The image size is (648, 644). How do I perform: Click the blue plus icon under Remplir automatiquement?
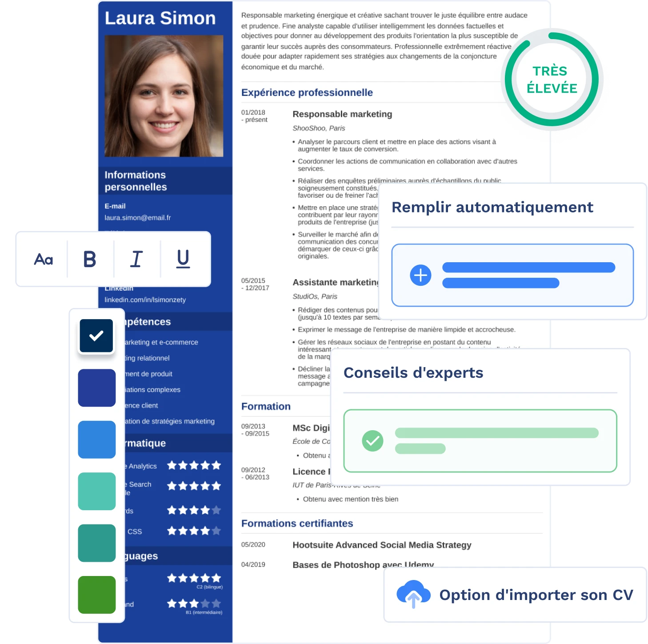pos(420,276)
